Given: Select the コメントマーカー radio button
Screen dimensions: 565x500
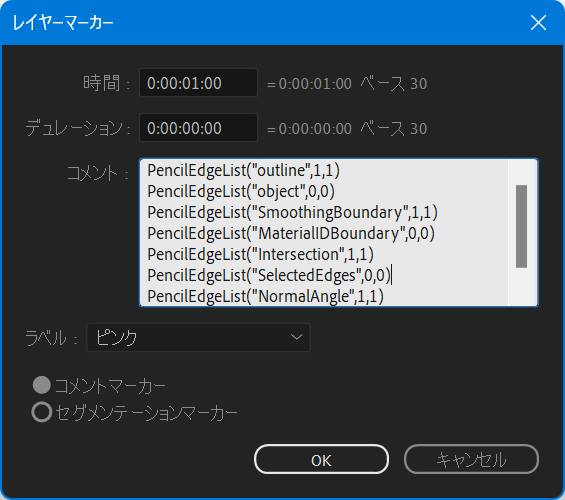Looking at the screenshot, I should click(42, 385).
